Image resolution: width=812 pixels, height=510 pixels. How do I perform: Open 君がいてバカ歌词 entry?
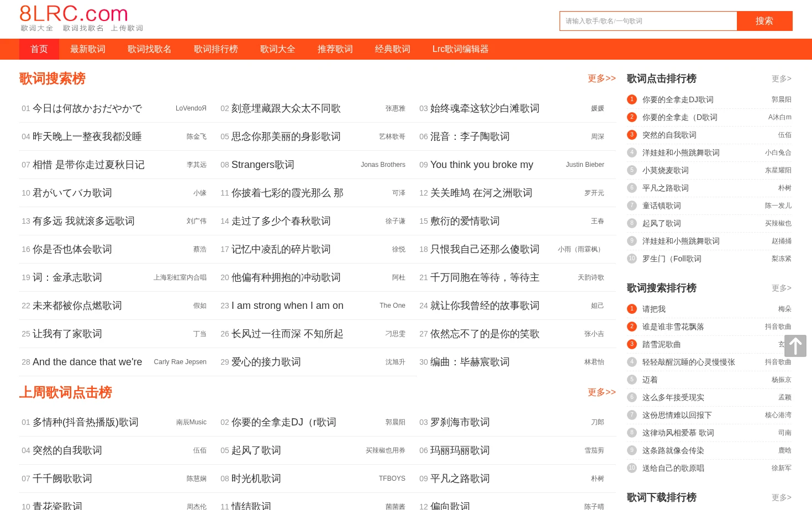click(72, 193)
